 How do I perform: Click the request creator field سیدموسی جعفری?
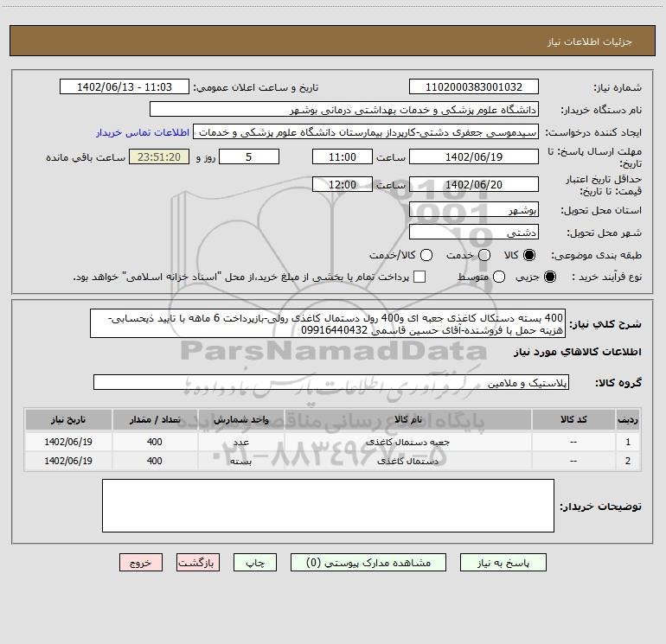pyautogui.click(x=366, y=132)
